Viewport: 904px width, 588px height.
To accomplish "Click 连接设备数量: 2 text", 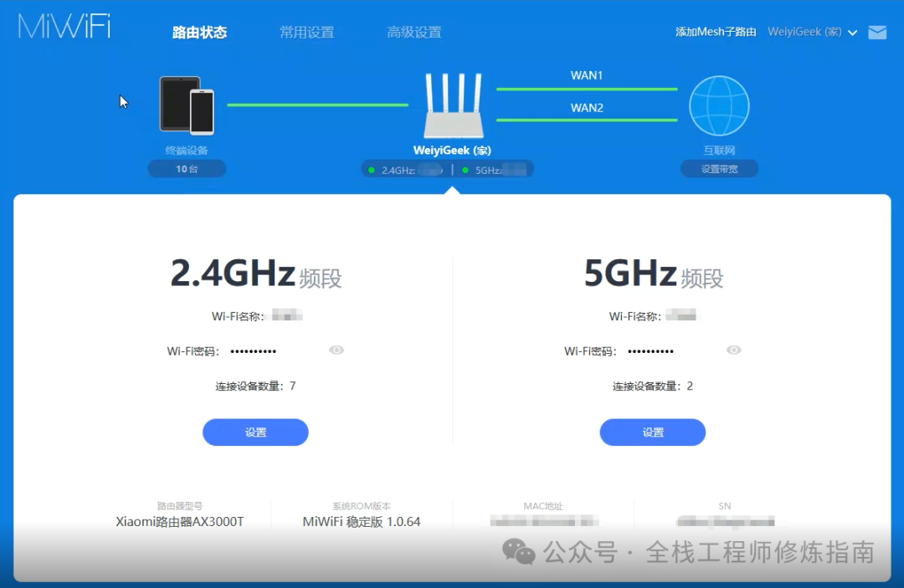I will pos(653,386).
